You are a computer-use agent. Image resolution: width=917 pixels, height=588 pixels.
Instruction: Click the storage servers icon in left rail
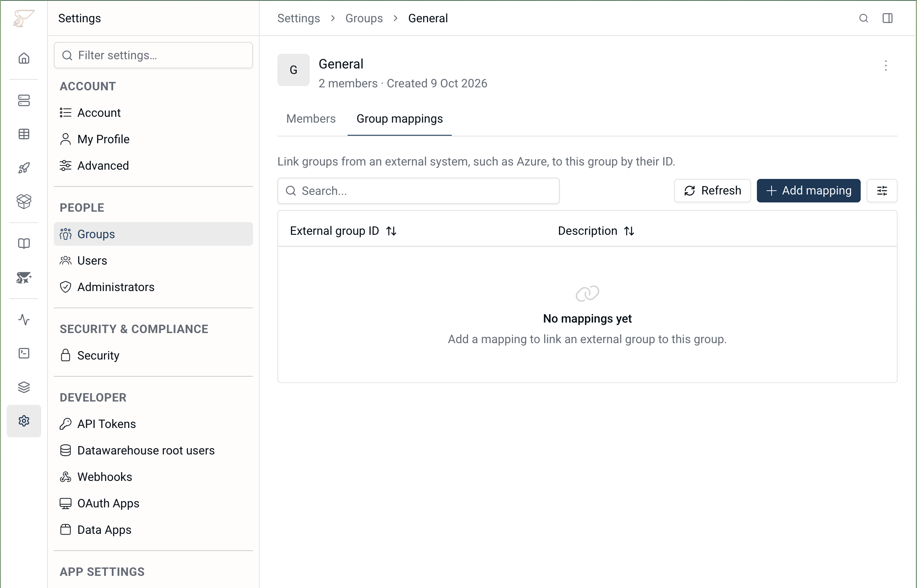tap(24, 100)
